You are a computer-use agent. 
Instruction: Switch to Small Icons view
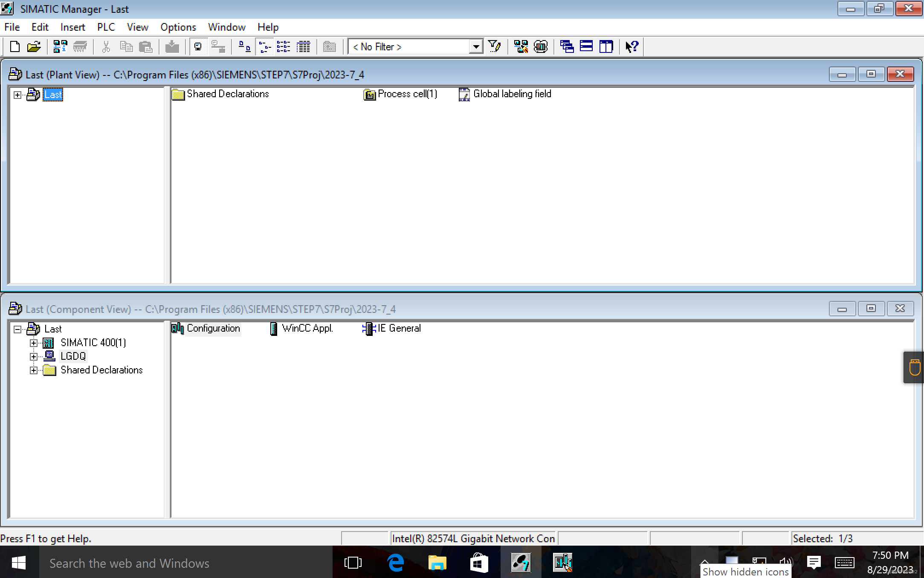tap(265, 46)
